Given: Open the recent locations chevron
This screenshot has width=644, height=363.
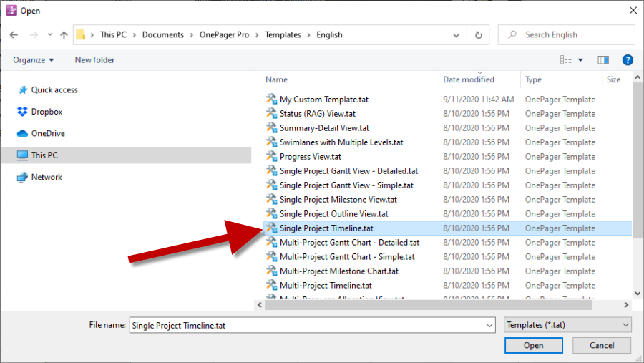Looking at the screenshot, I should 49,35.
